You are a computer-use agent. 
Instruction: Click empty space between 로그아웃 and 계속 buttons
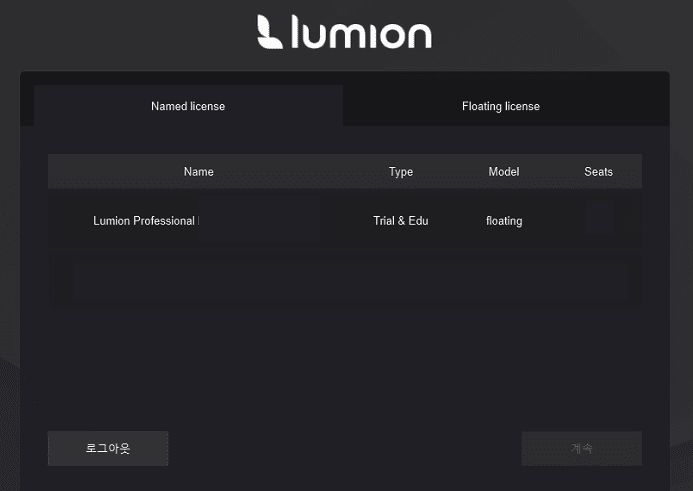point(345,448)
